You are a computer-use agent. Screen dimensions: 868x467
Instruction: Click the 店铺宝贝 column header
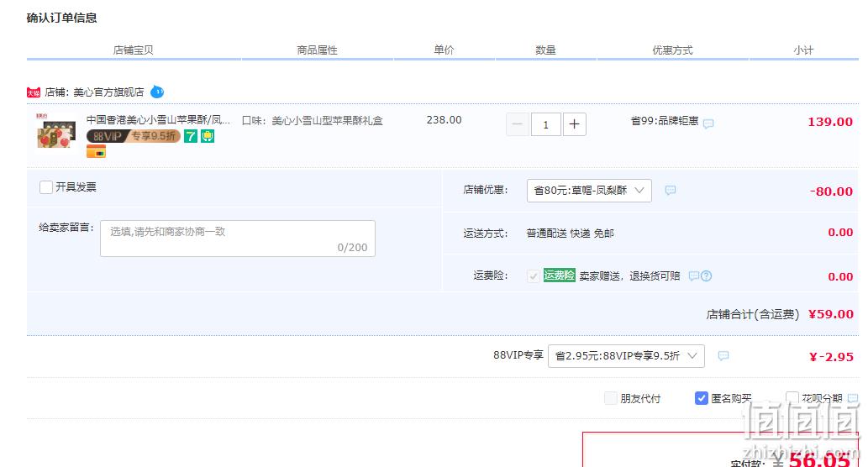click(x=133, y=50)
